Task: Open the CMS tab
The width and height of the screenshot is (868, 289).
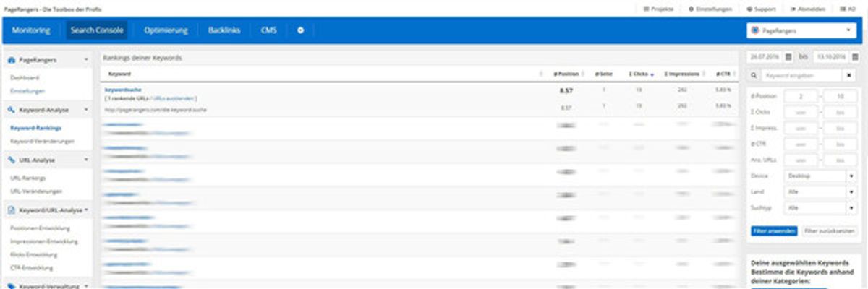Action: click(x=268, y=30)
